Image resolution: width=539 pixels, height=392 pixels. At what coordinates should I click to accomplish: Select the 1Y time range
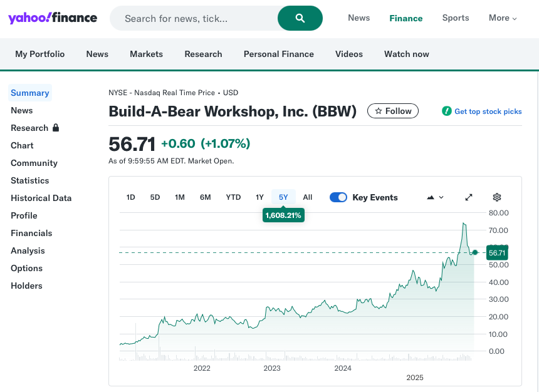click(x=259, y=197)
